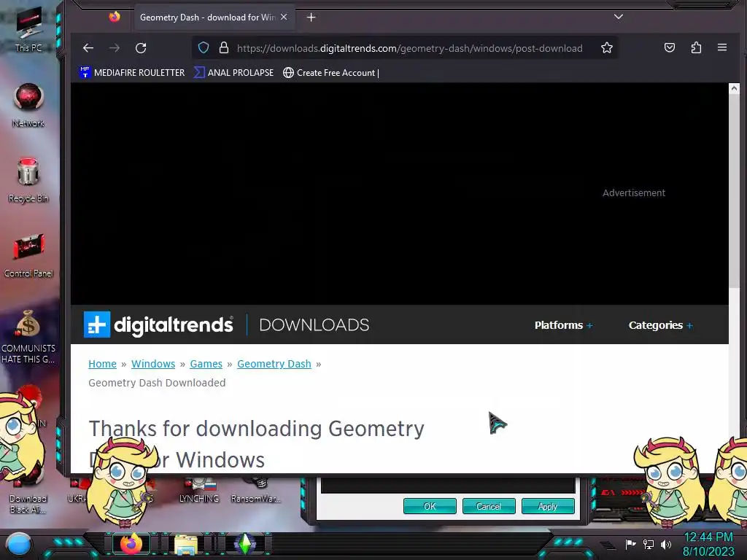Go back to the previous page
747x560 pixels.
(88, 48)
